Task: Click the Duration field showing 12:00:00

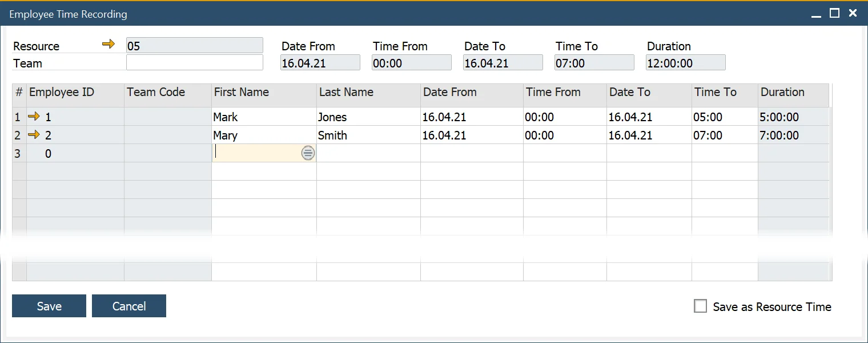Action: click(x=685, y=62)
